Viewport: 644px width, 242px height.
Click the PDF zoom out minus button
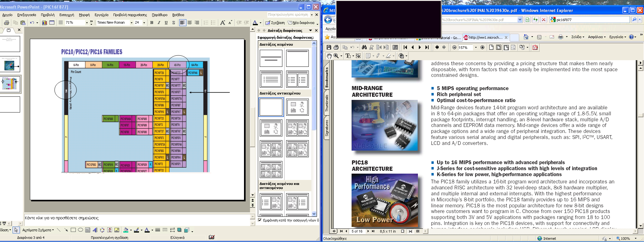pyautogui.click(x=454, y=47)
